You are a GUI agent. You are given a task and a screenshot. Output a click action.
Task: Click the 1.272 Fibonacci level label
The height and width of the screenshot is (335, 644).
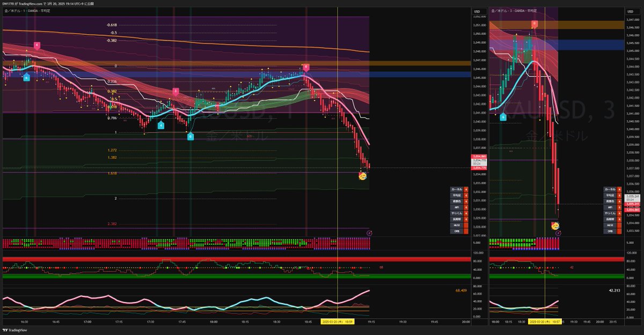tap(112, 151)
